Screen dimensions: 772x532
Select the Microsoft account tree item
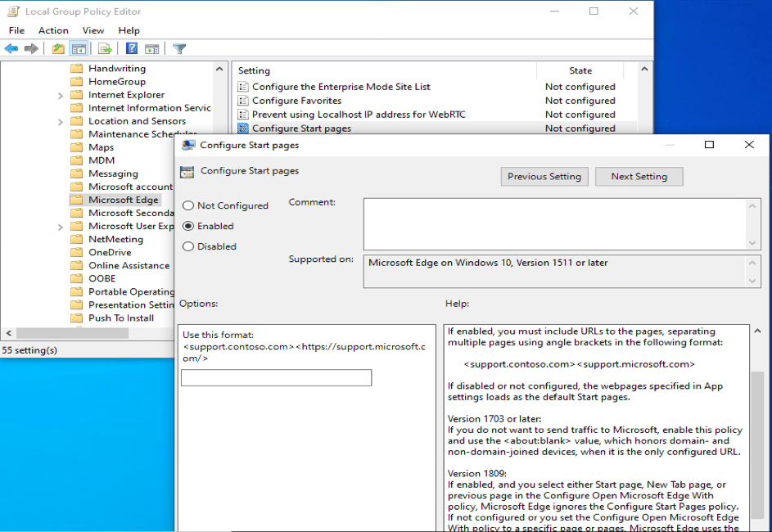[130, 187]
